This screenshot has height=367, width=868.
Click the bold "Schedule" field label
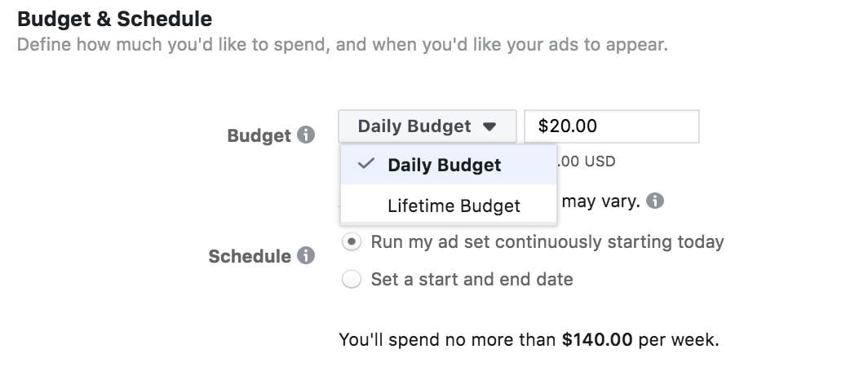point(250,257)
